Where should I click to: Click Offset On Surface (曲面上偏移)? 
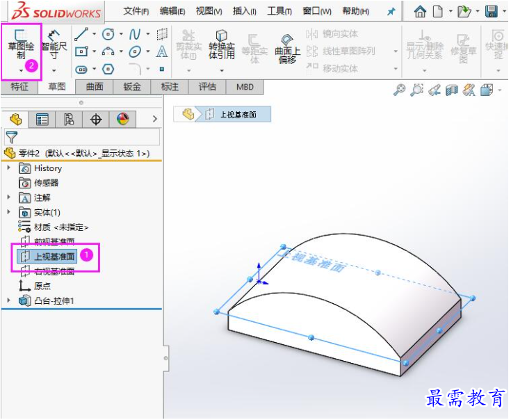click(x=287, y=48)
